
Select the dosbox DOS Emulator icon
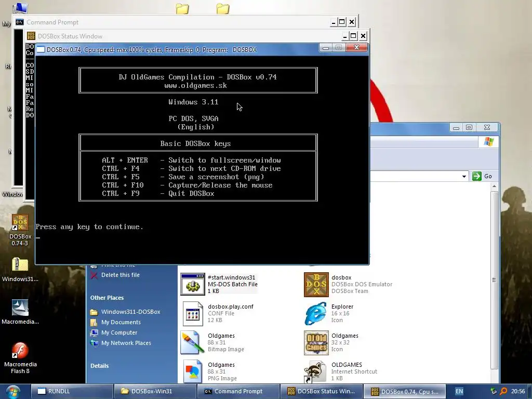(316, 284)
